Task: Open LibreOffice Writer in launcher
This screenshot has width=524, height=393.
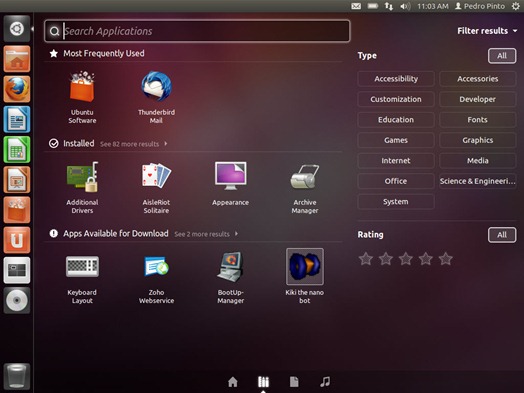Action: [x=17, y=119]
